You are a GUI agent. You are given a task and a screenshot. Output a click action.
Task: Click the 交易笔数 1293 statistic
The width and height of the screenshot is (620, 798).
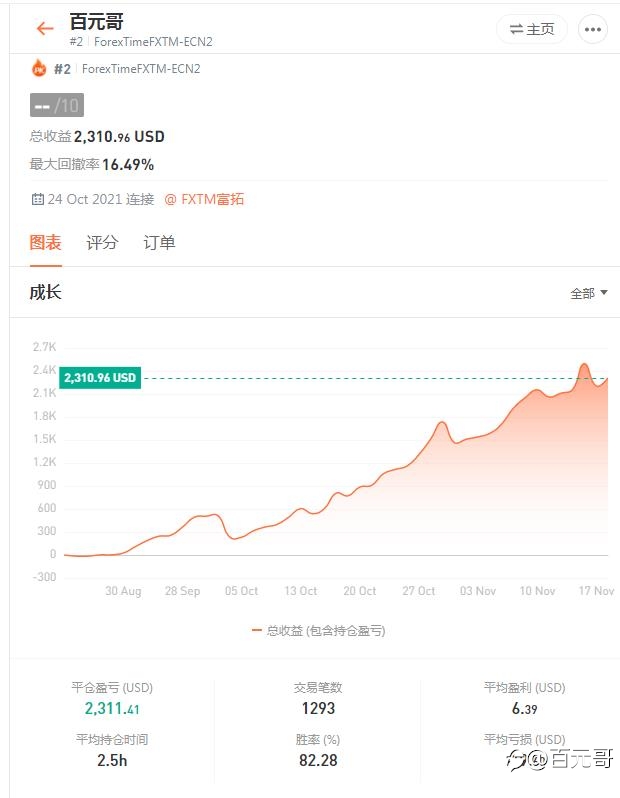tap(318, 708)
